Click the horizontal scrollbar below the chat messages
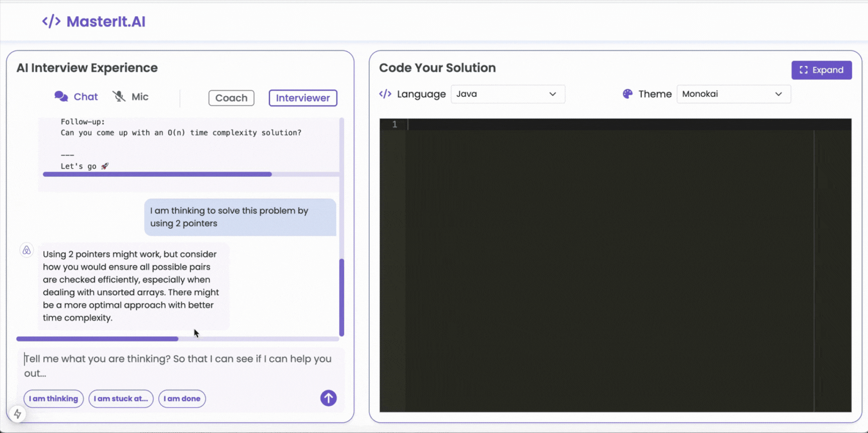 97,339
